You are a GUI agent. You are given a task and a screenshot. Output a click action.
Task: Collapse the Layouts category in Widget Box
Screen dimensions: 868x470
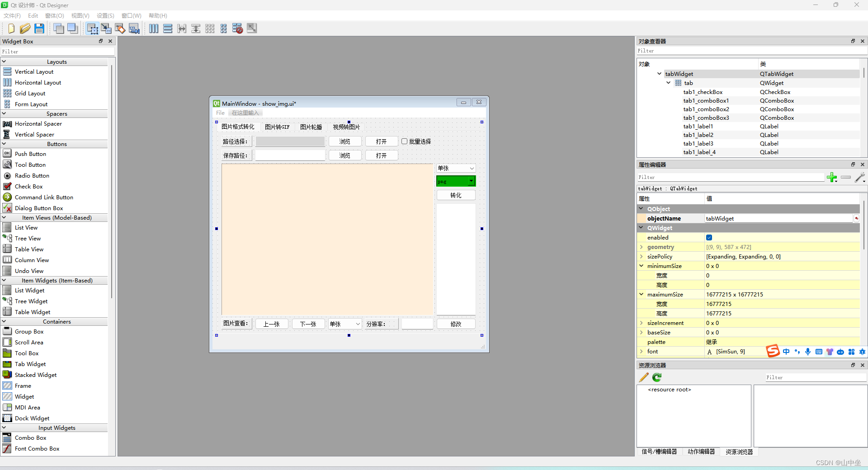[4, 61]
